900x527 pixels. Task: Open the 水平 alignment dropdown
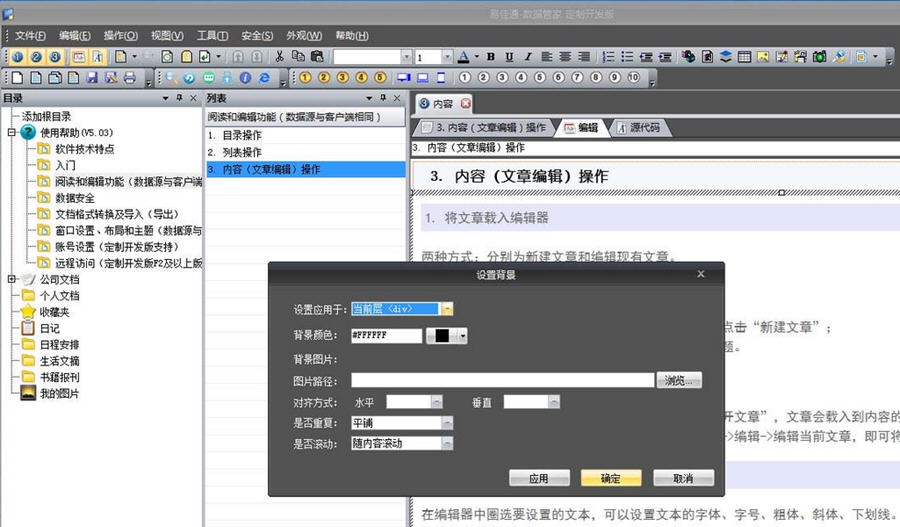tap(437, 402)
